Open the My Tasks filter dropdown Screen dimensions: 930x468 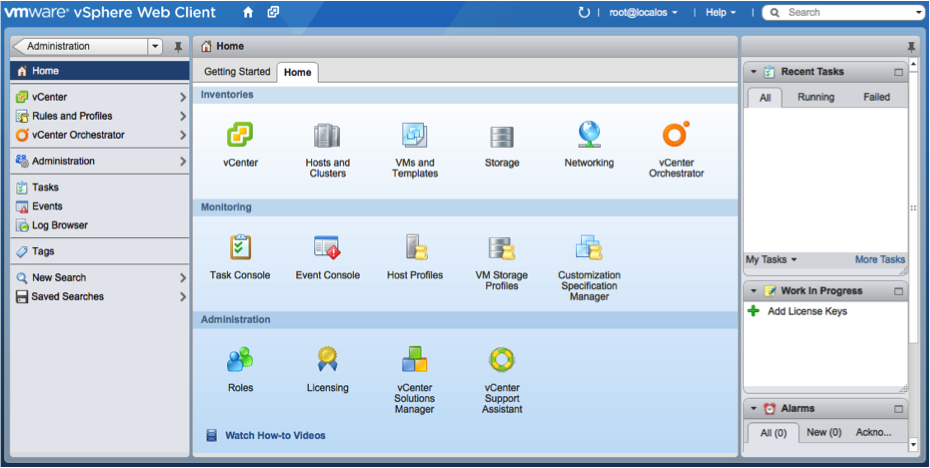coord(771,259)
